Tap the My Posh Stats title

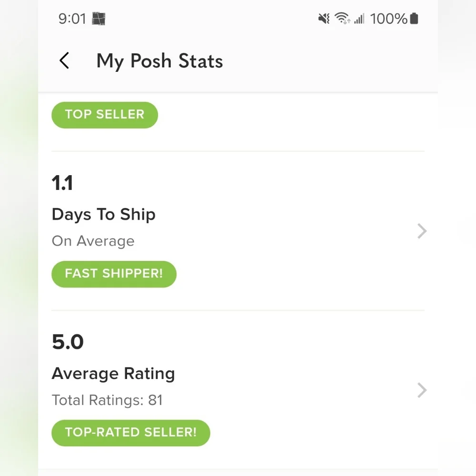click(x=159, y=61)
